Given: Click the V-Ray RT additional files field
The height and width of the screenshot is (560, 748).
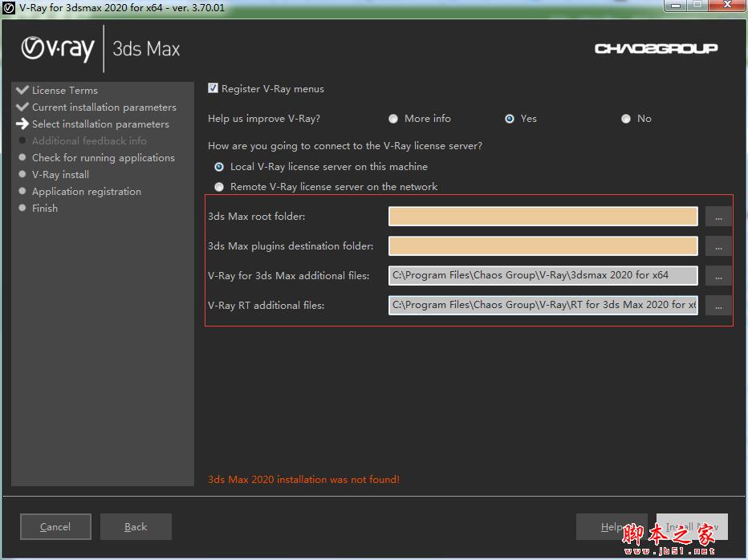Looking at the screenshot, I should (x=543, y=306).
